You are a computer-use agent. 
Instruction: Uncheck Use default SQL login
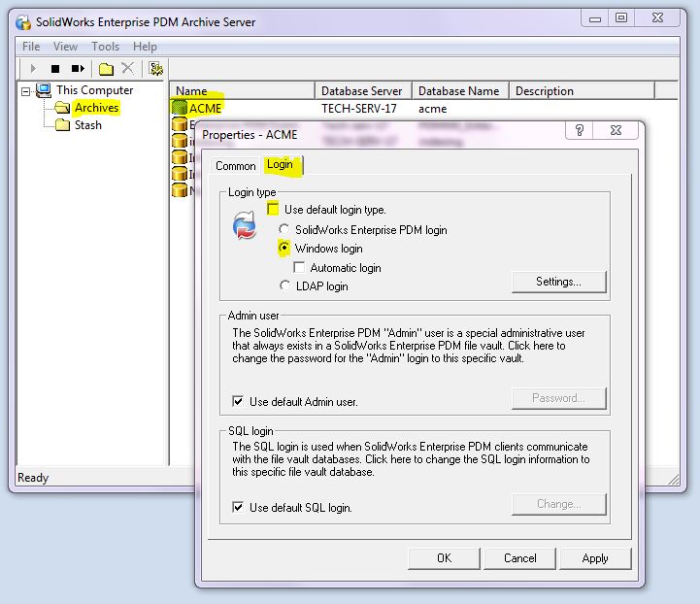(x=238, y=507)
